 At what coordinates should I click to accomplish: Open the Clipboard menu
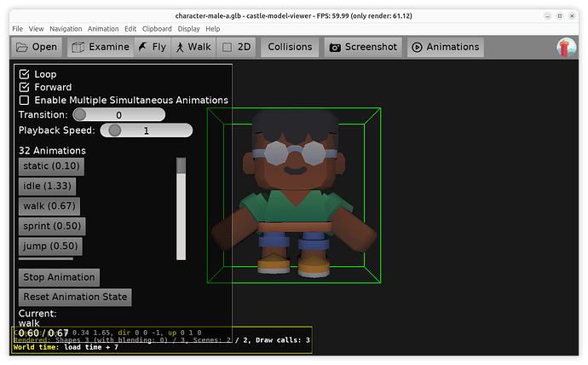(x=157, y=29)
